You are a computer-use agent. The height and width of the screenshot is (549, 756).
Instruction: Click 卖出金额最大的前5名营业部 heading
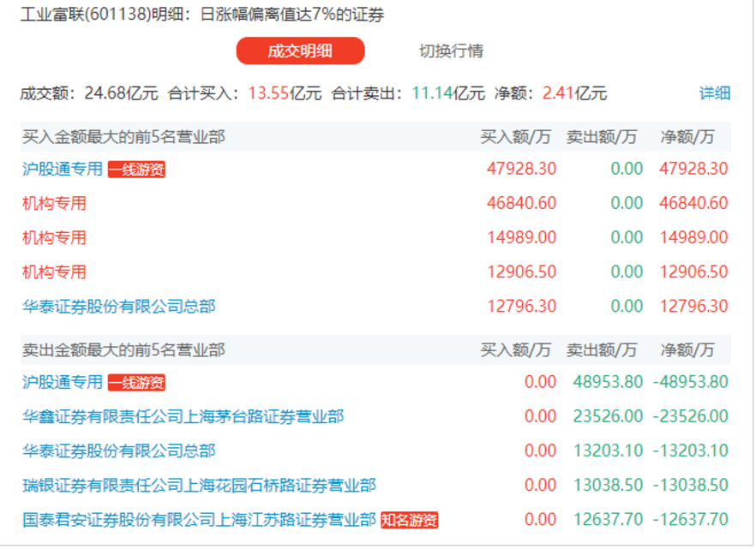pos(123,350)
